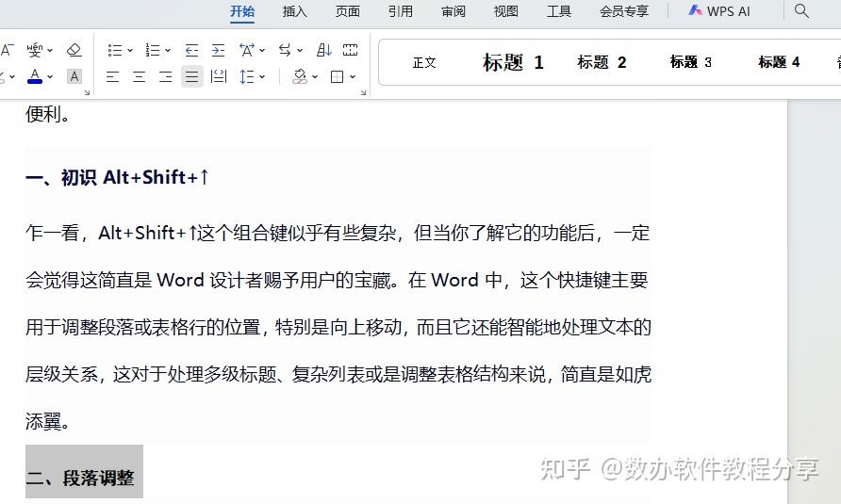Toggle character shading button
This screenshot has width=841, height=504.
pyautogui.click(x=74, y=77)
